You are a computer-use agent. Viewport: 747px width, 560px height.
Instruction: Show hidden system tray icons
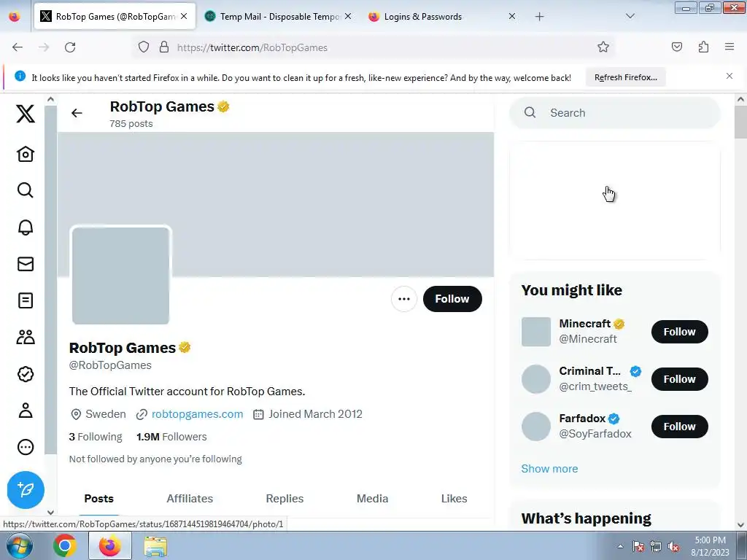point(620,546)
